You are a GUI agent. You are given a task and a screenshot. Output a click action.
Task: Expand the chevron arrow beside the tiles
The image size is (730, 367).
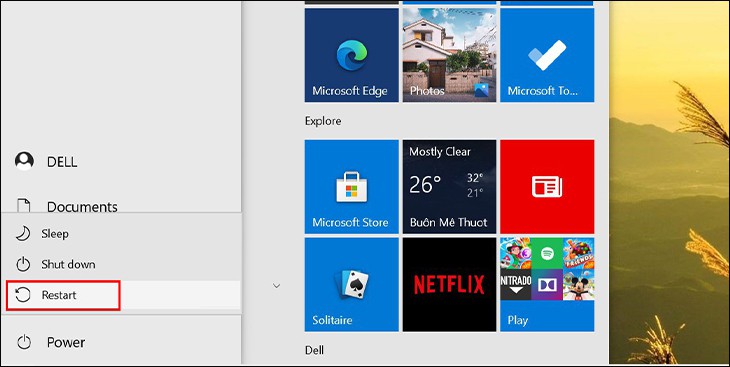pyautogui.click(x=276, y=285)
